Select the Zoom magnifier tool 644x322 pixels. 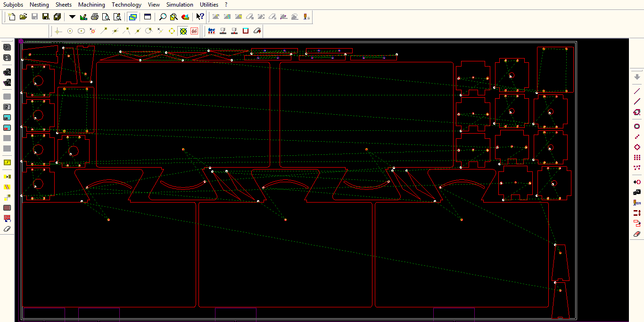(x=163, y=17)
